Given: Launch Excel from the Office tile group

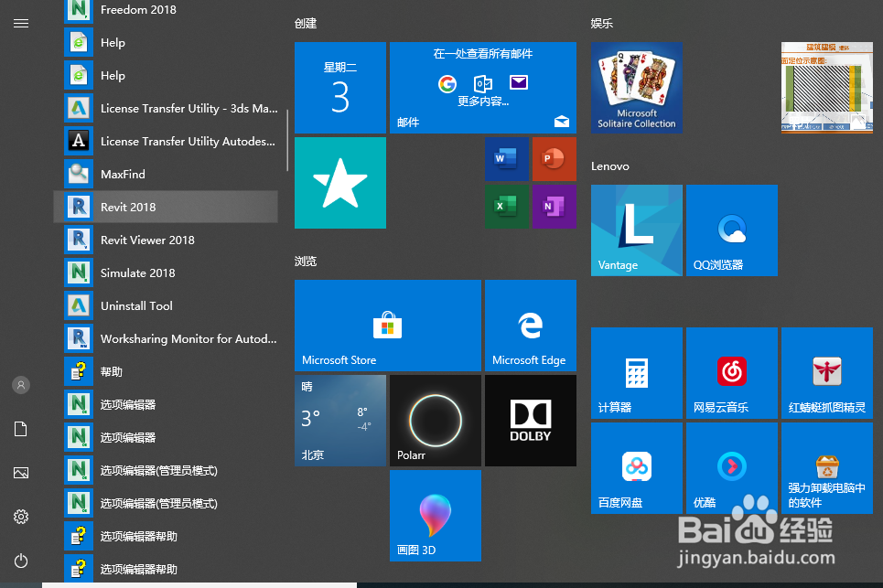Looking at the screenshot, I should pos(507,207).
